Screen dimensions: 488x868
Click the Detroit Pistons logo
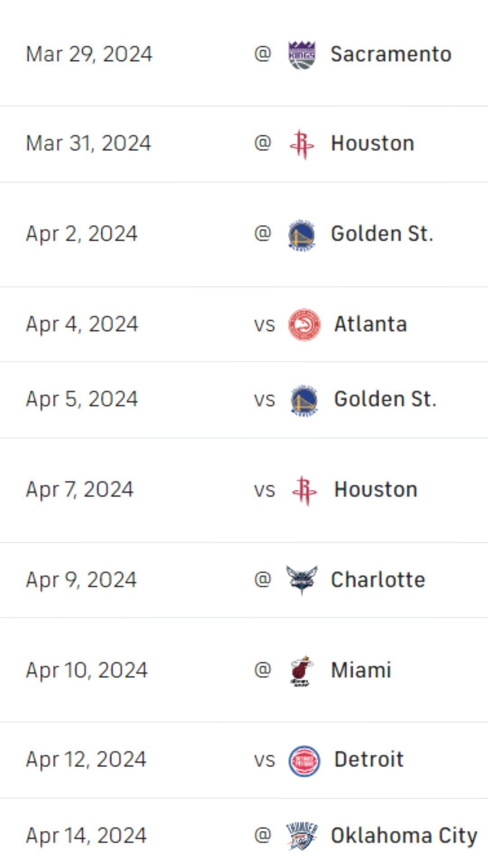[x=304, y=761]
